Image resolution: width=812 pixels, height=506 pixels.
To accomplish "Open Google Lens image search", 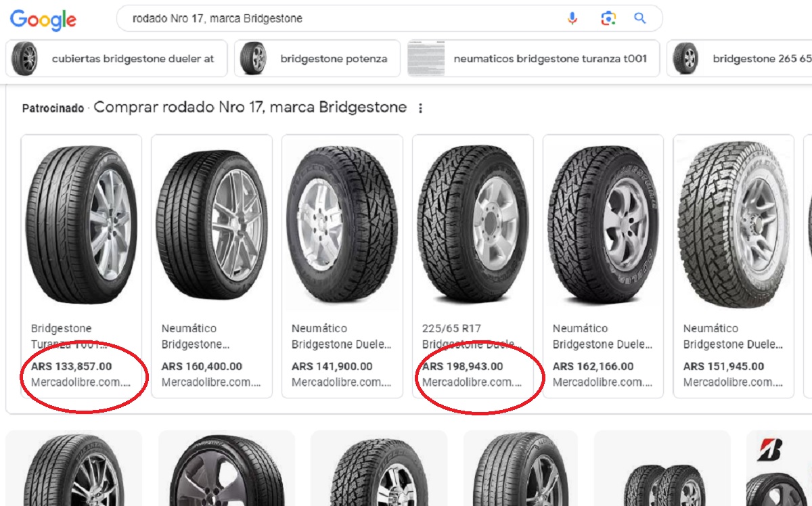I will (x=608, y=18).
